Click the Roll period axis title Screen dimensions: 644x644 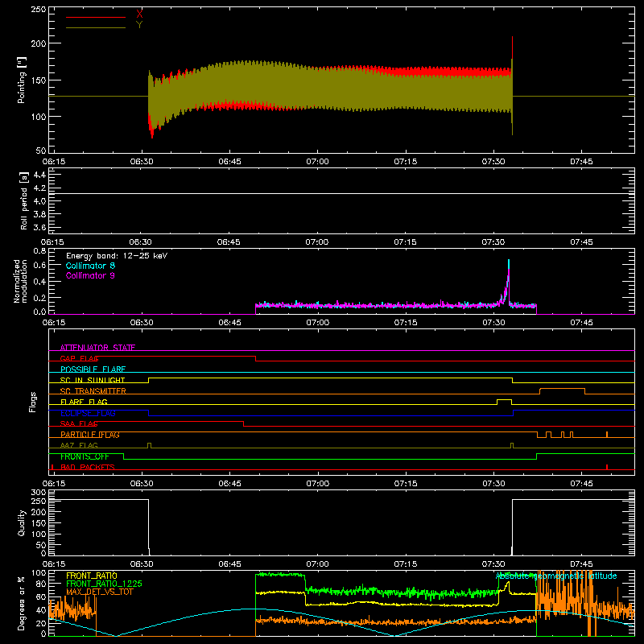[x=24, y=200]
